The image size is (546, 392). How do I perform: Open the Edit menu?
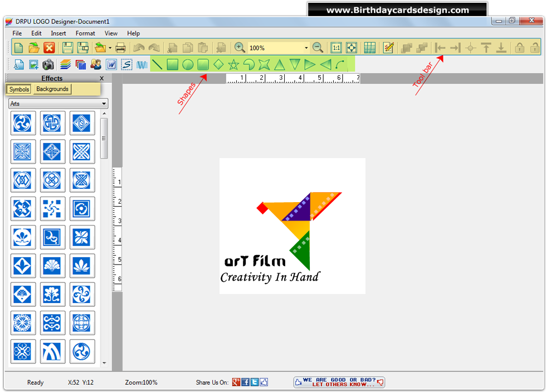[x=36, y=33]
